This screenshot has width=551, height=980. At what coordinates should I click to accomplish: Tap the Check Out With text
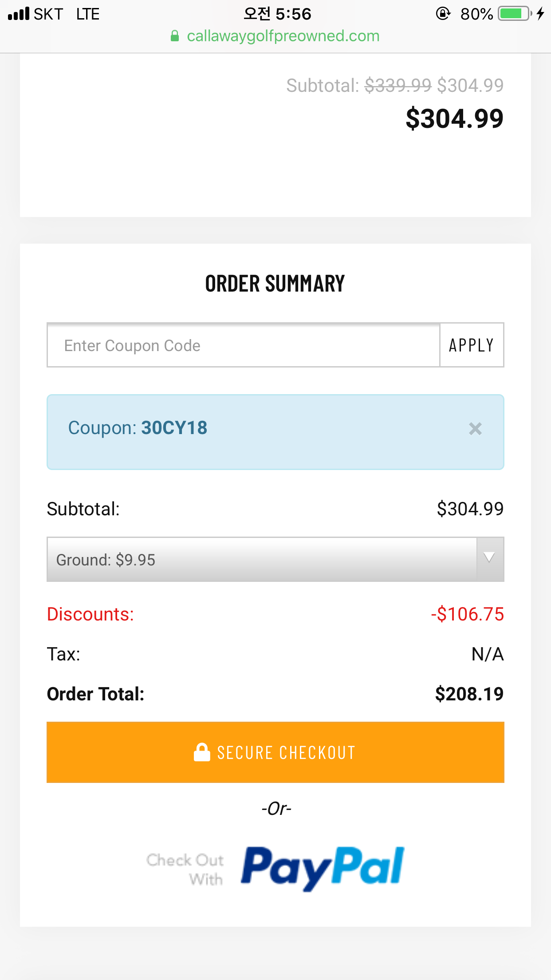185,869
